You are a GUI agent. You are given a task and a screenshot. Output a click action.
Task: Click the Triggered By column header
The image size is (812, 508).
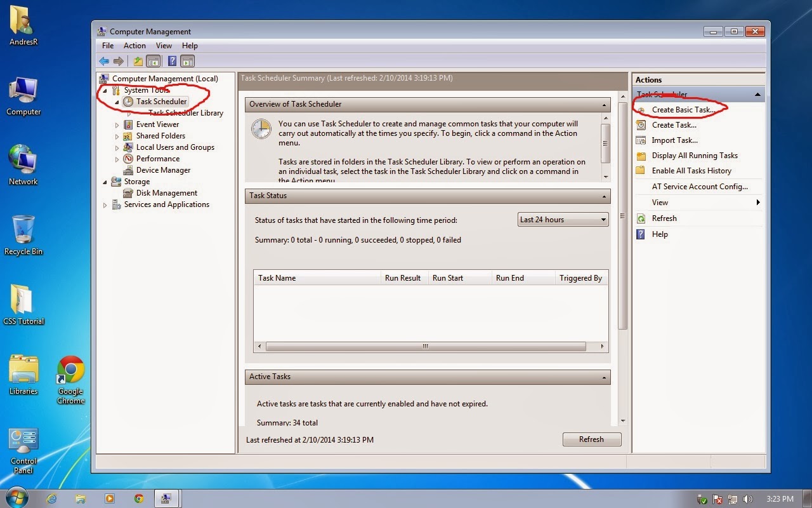coord(581,278)
